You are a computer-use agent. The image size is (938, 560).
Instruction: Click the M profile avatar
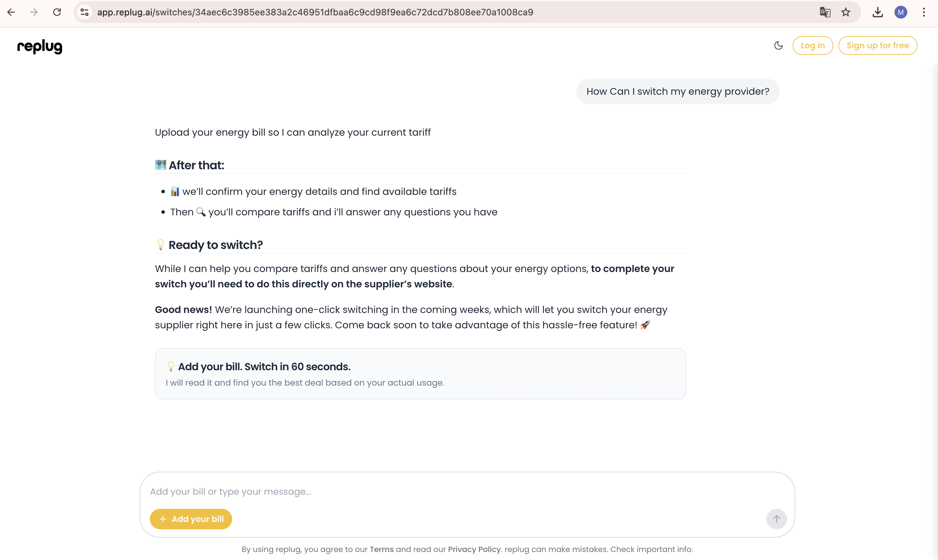pos(901,12)
